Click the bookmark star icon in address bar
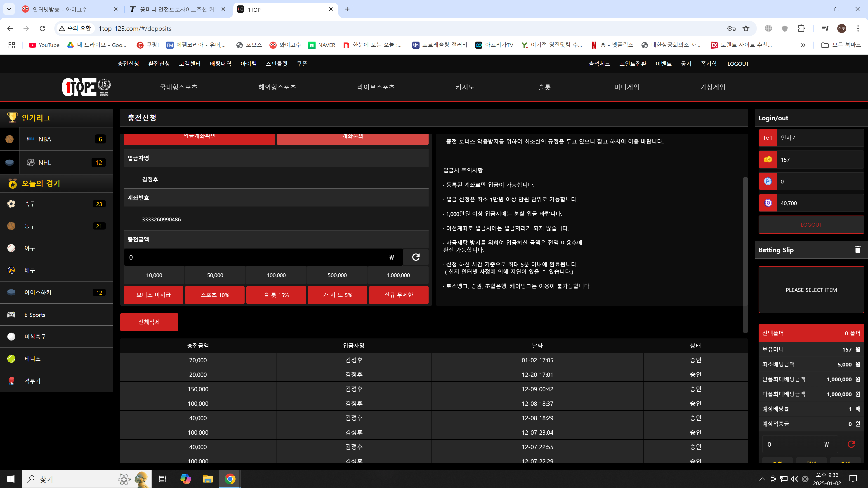Viewport: 868px width, 488px height. point(746,29)
